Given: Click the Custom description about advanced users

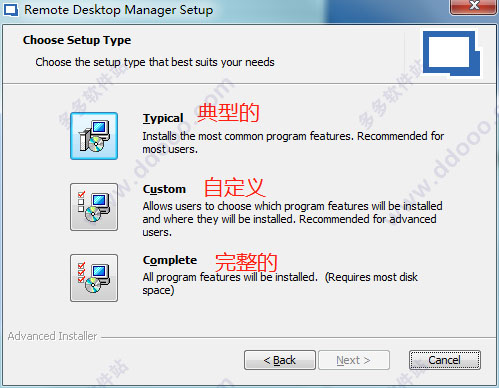Looking at the screenshot, I should point(293,219).
